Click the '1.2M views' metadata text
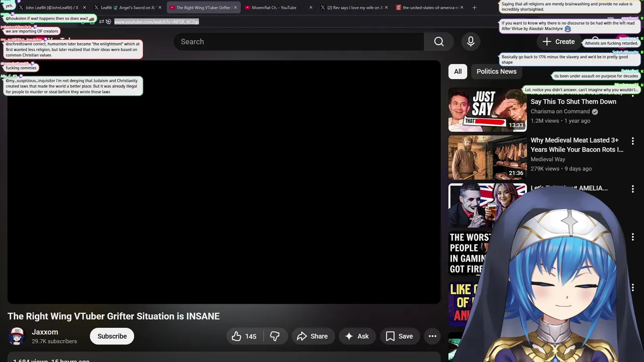Screen dimensions: 644x362 click(x=545, y=121)
